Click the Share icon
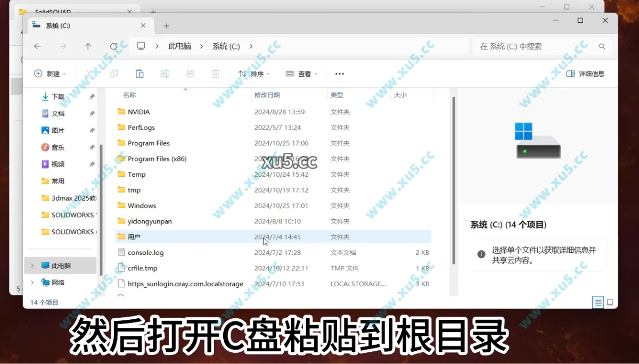The height and width of the screenshot is (364, 639). click(190, 73)
